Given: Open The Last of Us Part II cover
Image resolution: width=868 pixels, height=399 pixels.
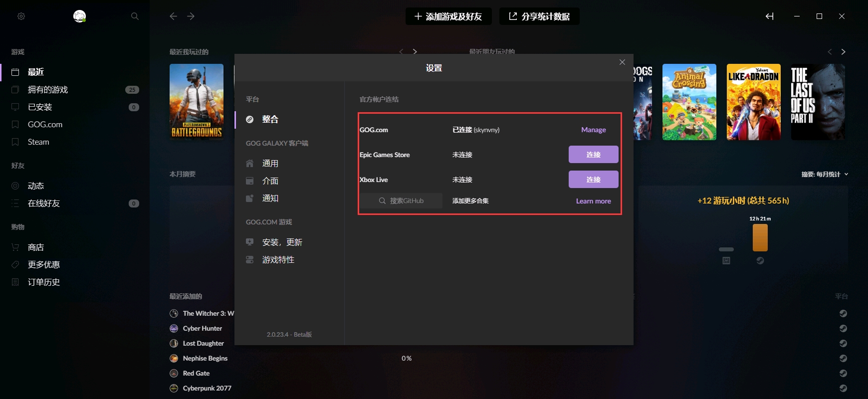Looking at the screenshot, I should click(x=818, y=102).
